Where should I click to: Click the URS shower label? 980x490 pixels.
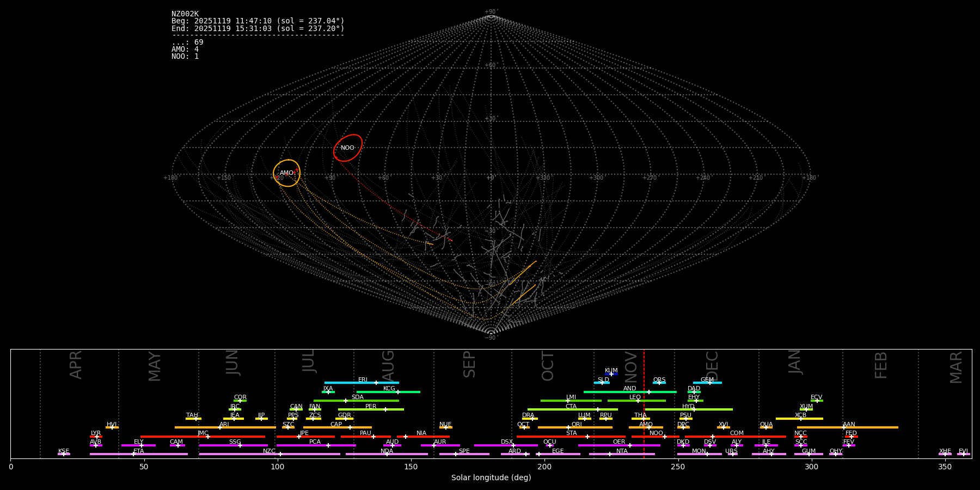pos(732,451)
